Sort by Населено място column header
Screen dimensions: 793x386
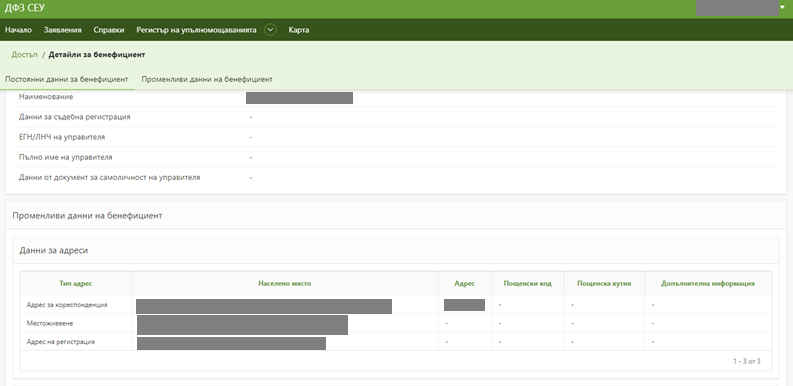click(285, 283)
